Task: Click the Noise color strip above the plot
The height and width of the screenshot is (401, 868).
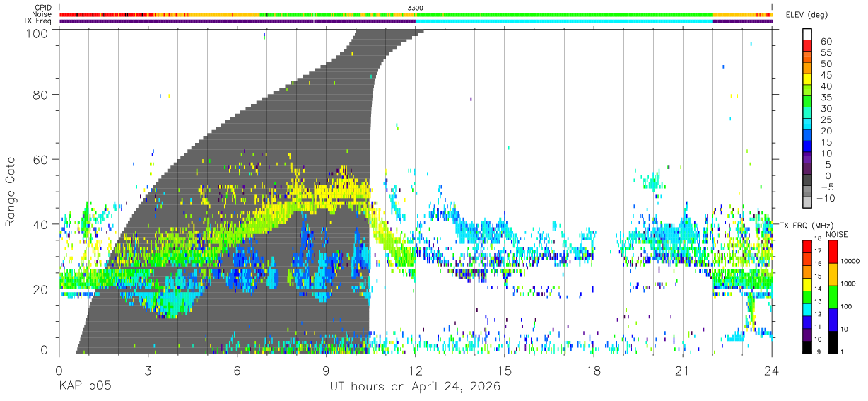Action: 416,14
